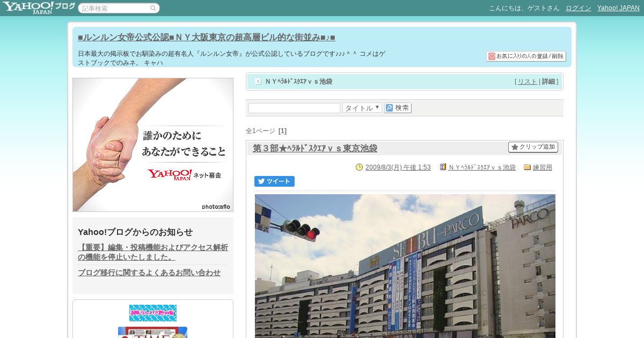Image resolution: width=644 pixels, height=338 pixels.
Task: Open the ログイン link
Action: tap(579, 8)
